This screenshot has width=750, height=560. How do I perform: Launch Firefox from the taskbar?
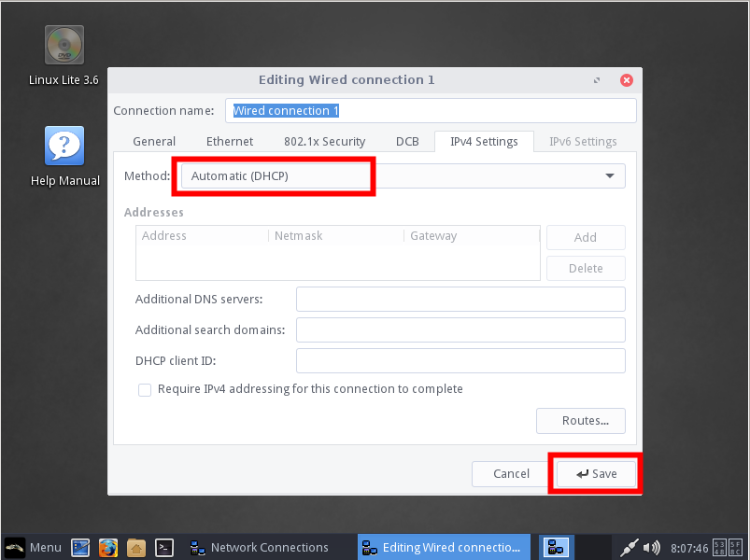point(108,548)
